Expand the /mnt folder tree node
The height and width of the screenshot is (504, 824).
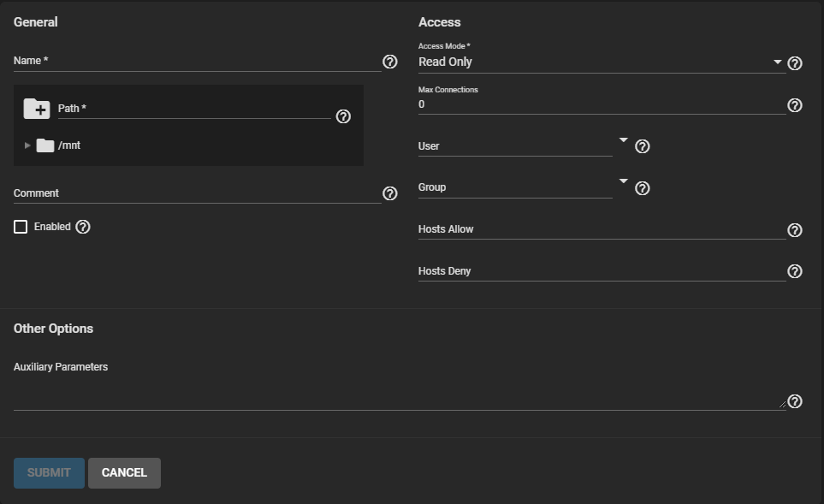(x=27, y=145)
